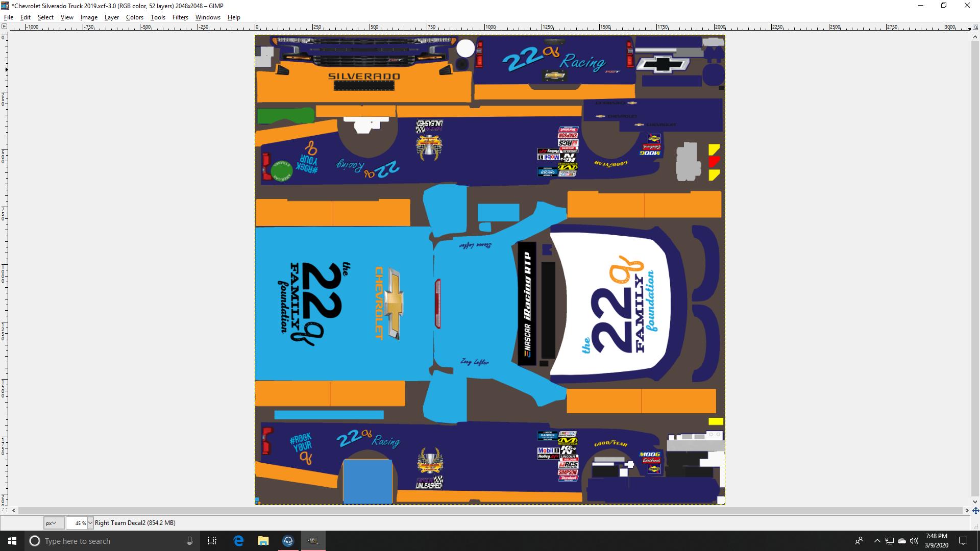Open the Colors menu
This screenshot has width=980, height=551.
[x=134, y=17]
